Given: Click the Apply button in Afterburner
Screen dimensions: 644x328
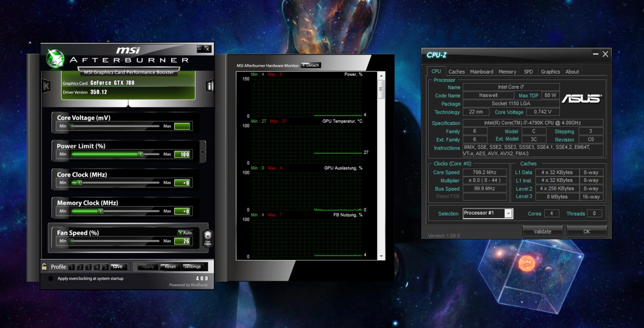Looking at the screenshot, I should [x=148, y=266].
